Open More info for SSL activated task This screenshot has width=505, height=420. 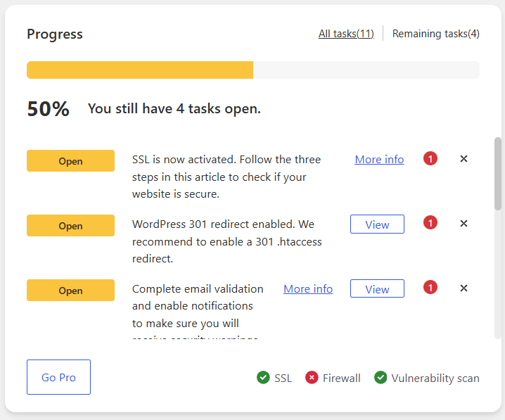(379, 160)
